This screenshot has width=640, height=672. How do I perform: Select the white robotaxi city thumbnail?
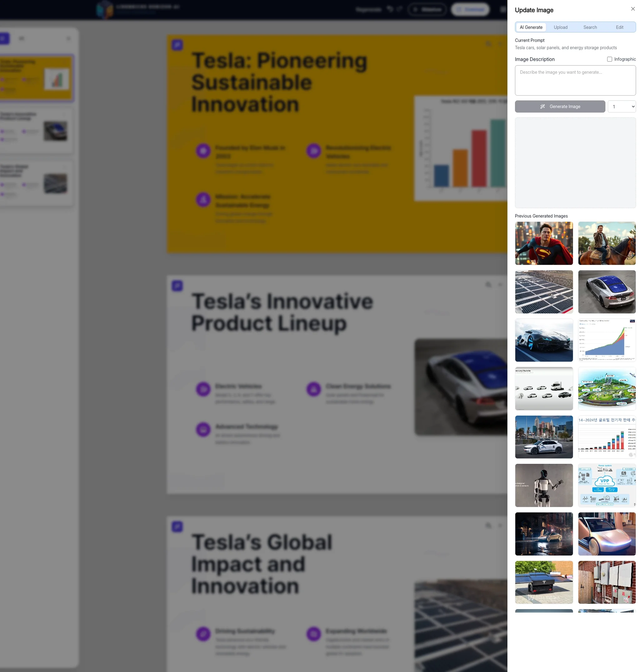(543, 437)
